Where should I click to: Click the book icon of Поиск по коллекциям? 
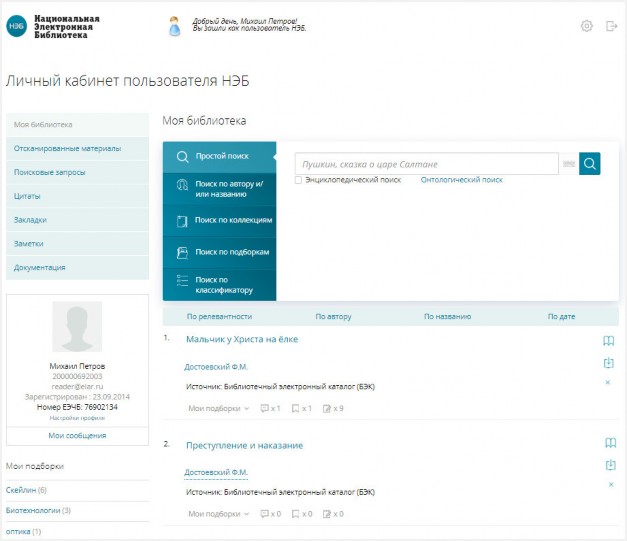(x=182, y=221)
